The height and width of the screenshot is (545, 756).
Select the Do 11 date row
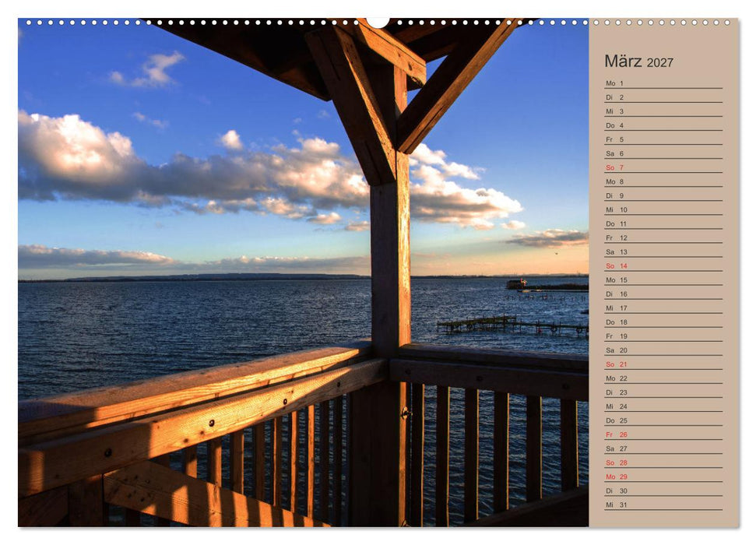663,223
